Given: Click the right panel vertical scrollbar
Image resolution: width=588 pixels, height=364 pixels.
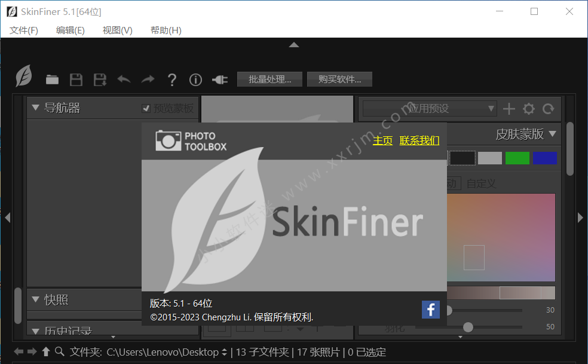Looking at the screenshot, I should coord(570,149).
